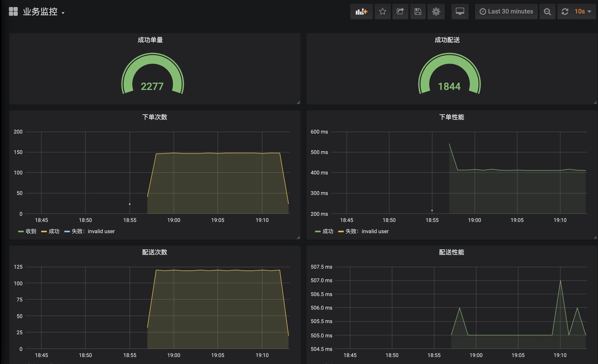Click blue data point in 下单次数 chart
598x364 pixels.
pyautogui.click(x=130, y=204)
